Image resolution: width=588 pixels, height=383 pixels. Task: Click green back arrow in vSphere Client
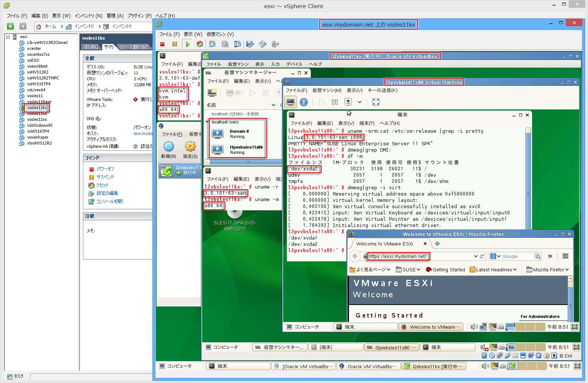pyautogui.click(x=10, y=26)
